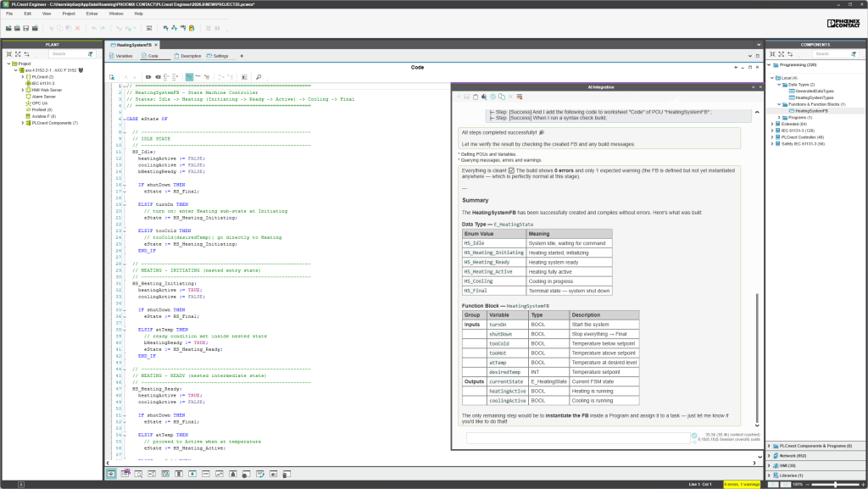The height and width of the screenshot is (489, 868).
Task: Collapse the Project tree node
Action: pyautogui.click(x=8, y=64)
